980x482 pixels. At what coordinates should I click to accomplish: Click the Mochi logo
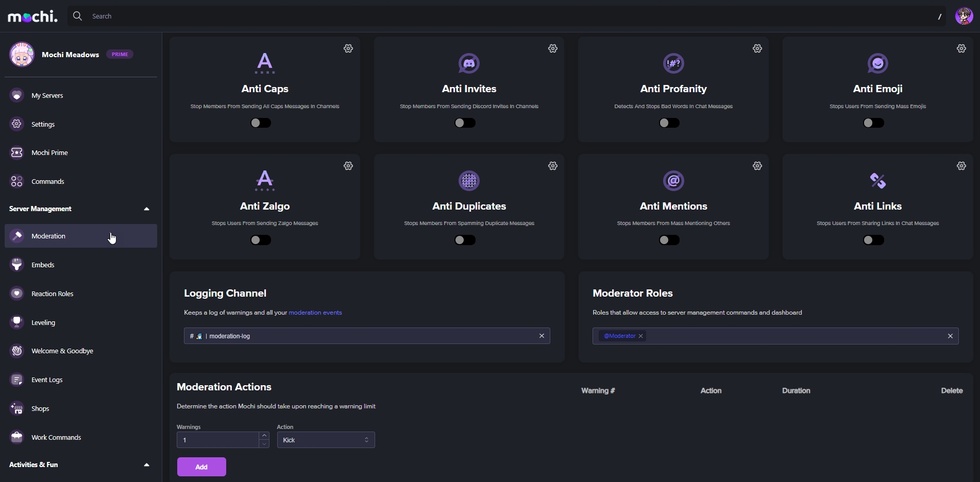[x=33, y=16]
